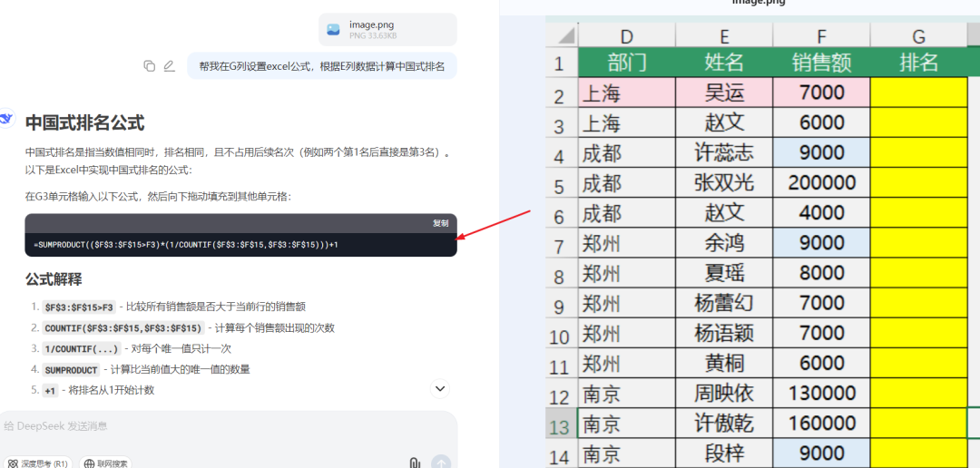The width and height of the screenshot is (980, 468).
Task: Click the yellow 排名 cell in 吴运's row
Action: click(918, 93)
